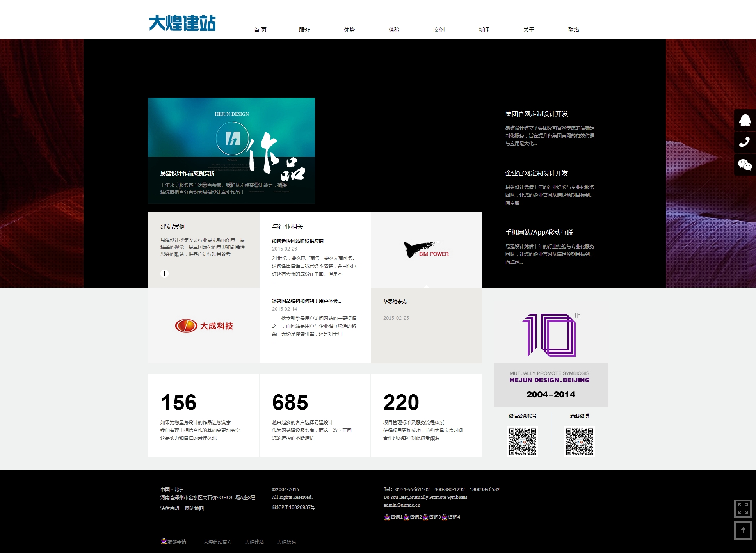
Task: Click the 大煌建站 logo
Action: [182, 23]
